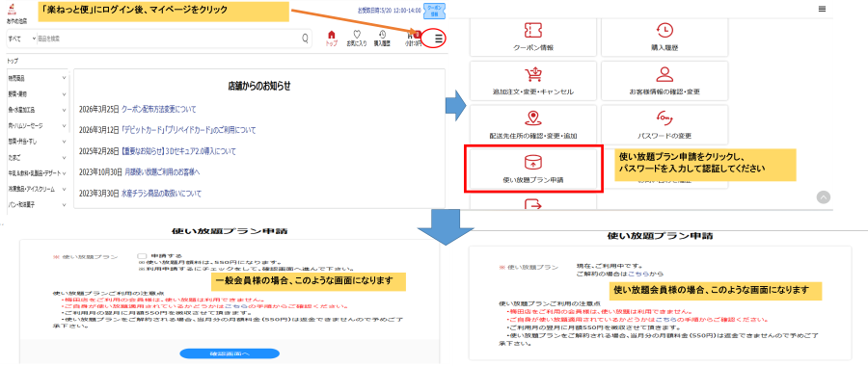Open the hamburger My Page menu circled in red

point(439,39)
